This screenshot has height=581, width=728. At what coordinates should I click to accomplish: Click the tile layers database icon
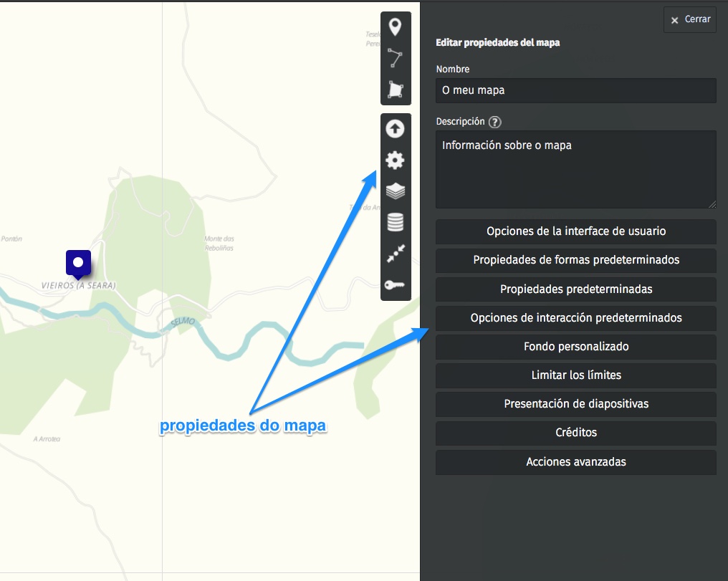point(395,223)
